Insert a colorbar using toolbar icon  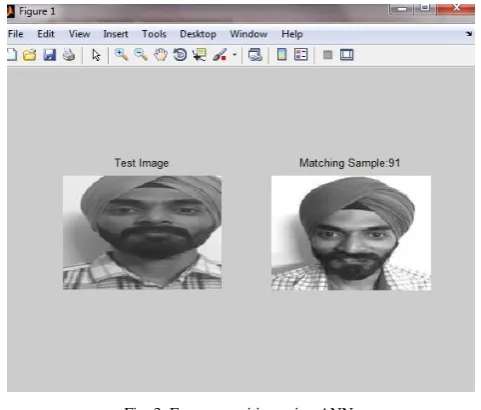click(282, 54)
